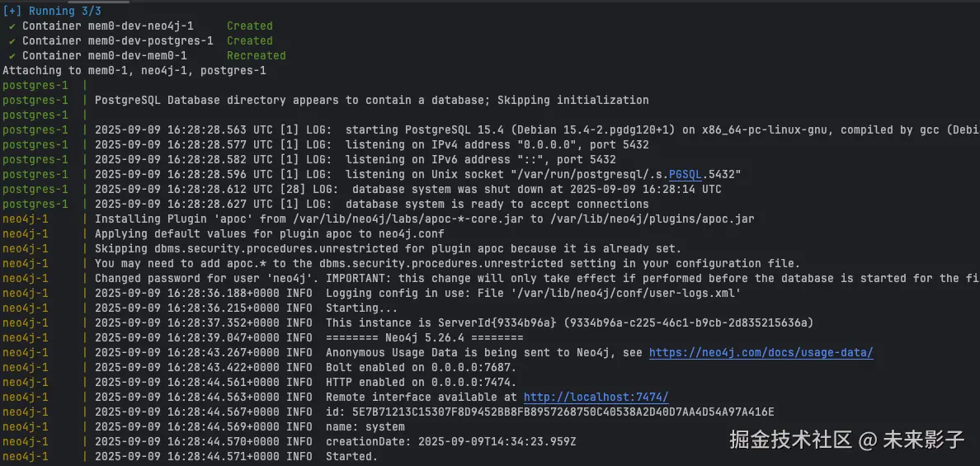Click the Recreated status text
The image size is (980, 466).
coord(256,56)
